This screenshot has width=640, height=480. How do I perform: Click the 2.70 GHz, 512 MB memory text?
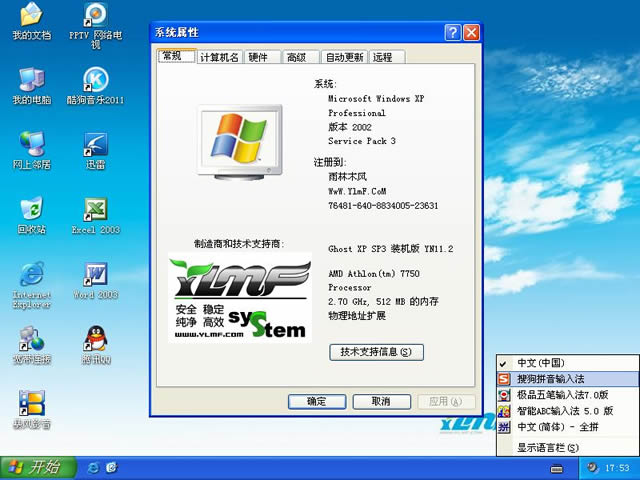pos(383,302)
